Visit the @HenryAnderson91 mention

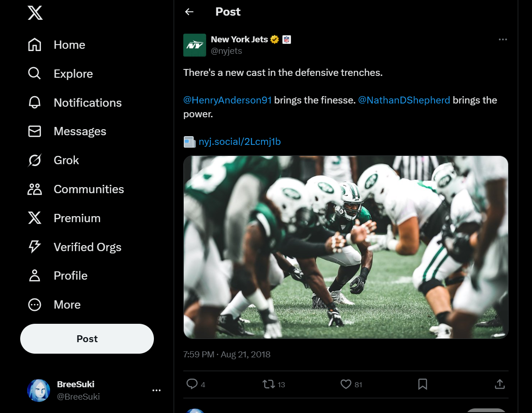(x=227, y=100)
